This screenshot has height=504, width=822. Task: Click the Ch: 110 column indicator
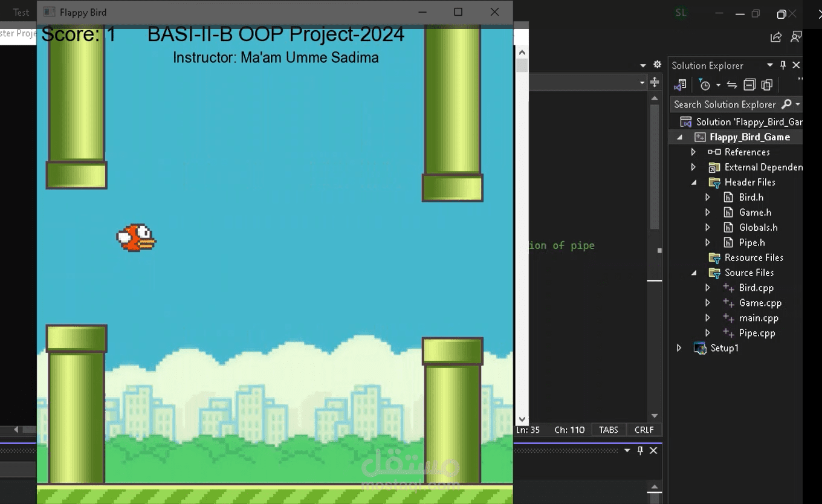[x=569, y=430]
